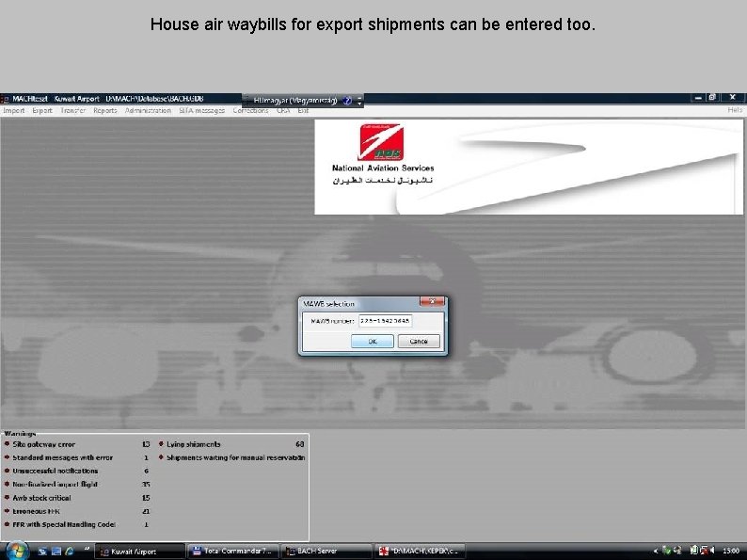Viewport: 747px width, 560px height.
Task: Switch to Total Commander taskbar button
Action: click(x=232, y=552)
